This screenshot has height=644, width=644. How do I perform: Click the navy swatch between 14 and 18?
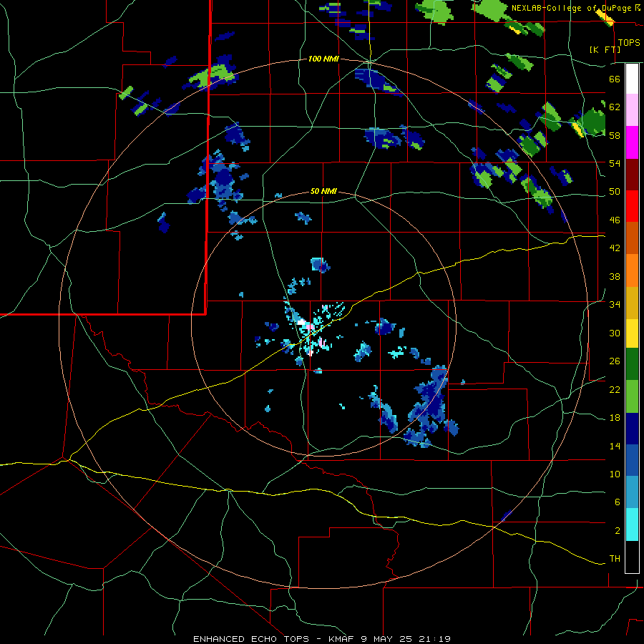click(632, 429)
